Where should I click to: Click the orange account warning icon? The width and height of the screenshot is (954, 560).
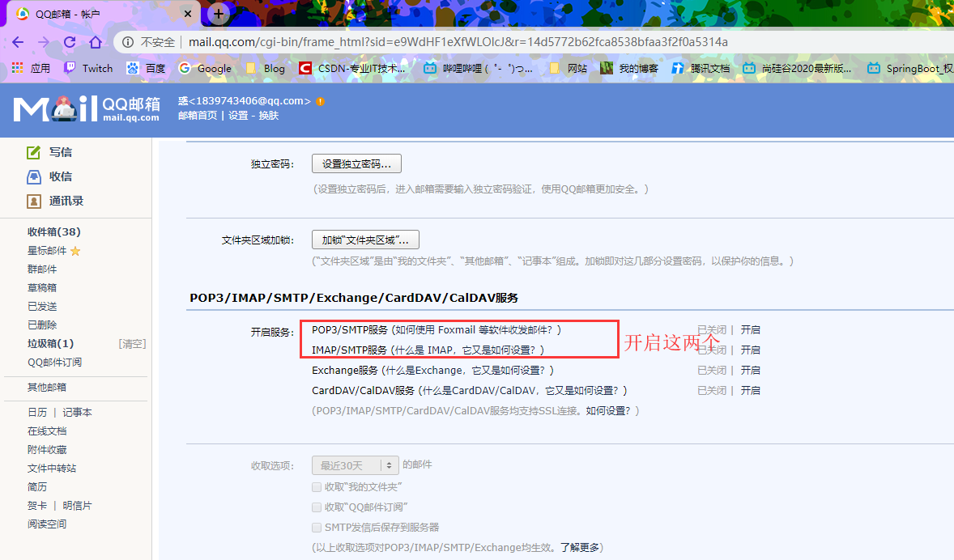coord(321,101)
